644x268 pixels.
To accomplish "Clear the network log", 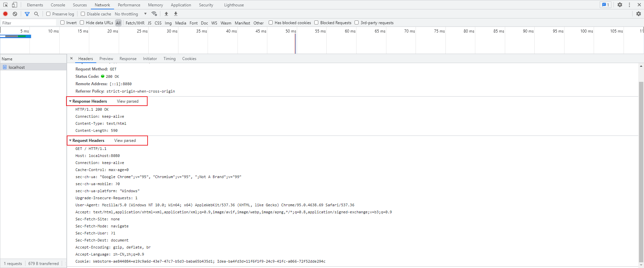I will [x=15, y=14].
